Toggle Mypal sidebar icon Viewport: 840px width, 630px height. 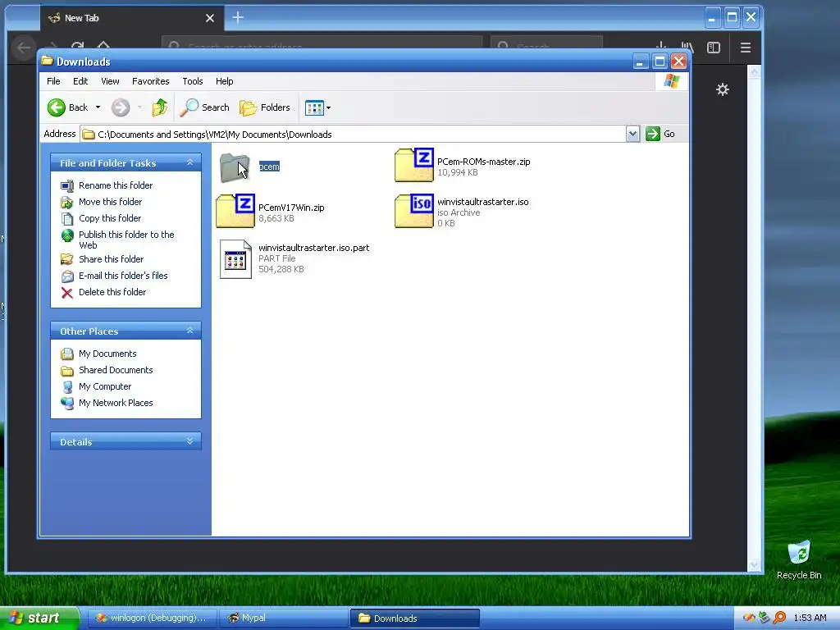[714, 48]
